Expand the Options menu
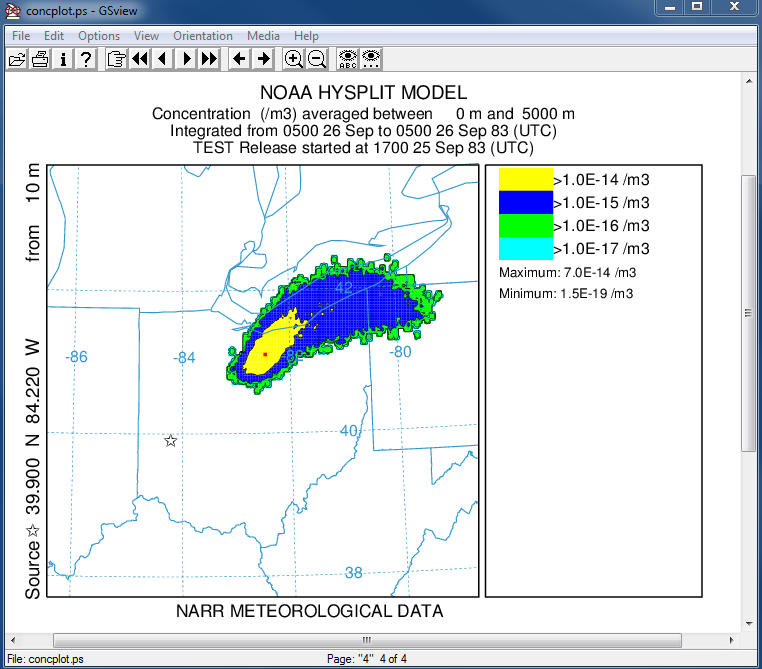 [99, 36]
